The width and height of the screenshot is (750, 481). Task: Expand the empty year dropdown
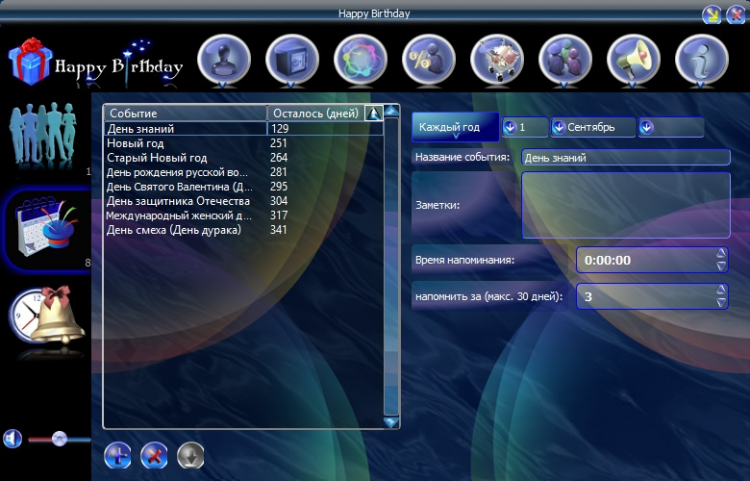tap(645, 128)
